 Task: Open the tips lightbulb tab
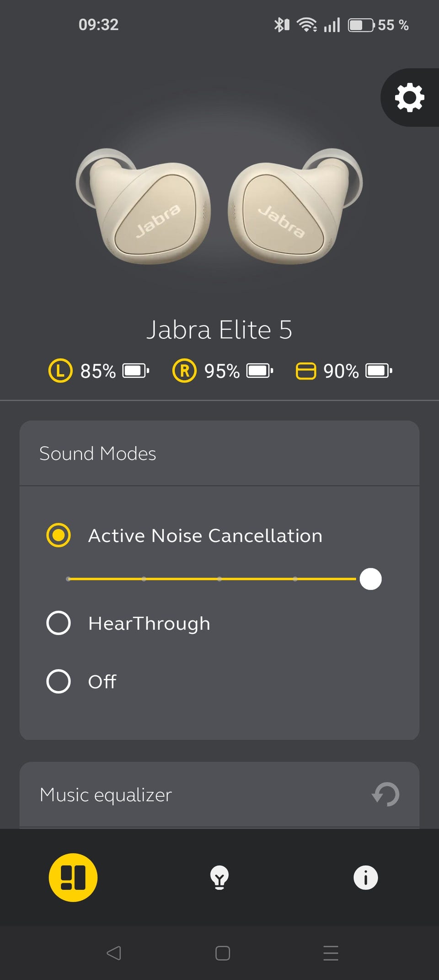click(x=219, y=877)
